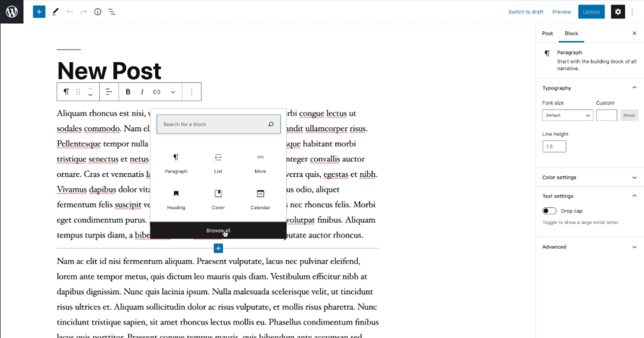Move block up with arrow

90,88
